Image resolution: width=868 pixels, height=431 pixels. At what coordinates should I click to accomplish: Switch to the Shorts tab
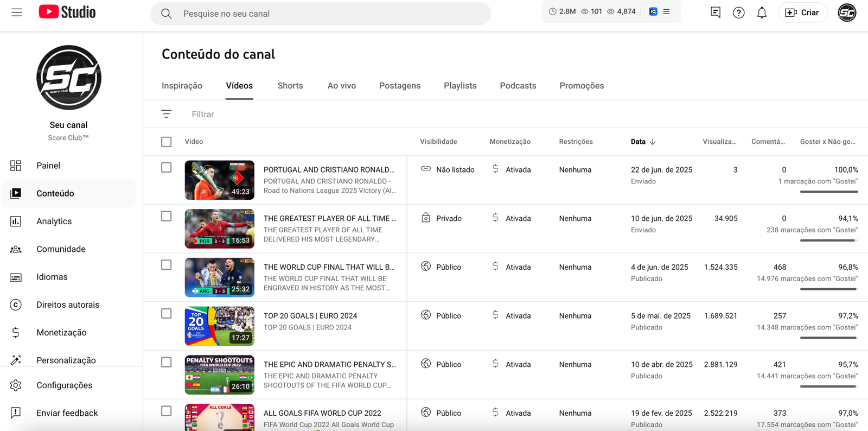pyautogui.click(x=290, y=86)
